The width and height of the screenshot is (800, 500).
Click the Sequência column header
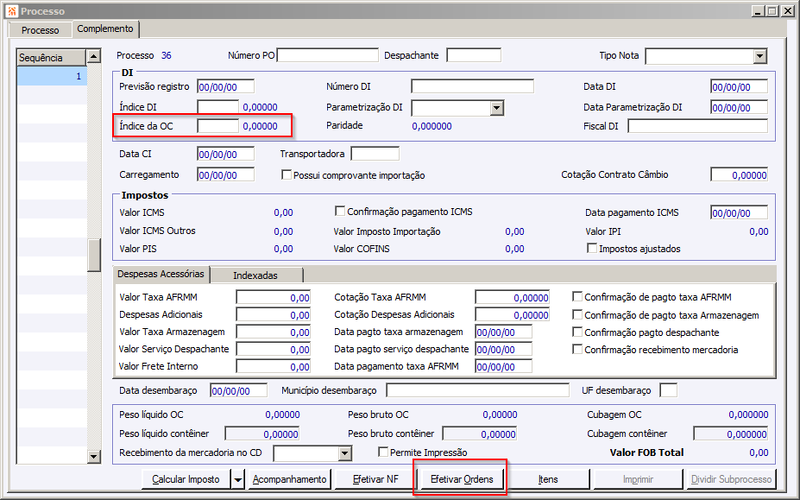pos(51,58)
